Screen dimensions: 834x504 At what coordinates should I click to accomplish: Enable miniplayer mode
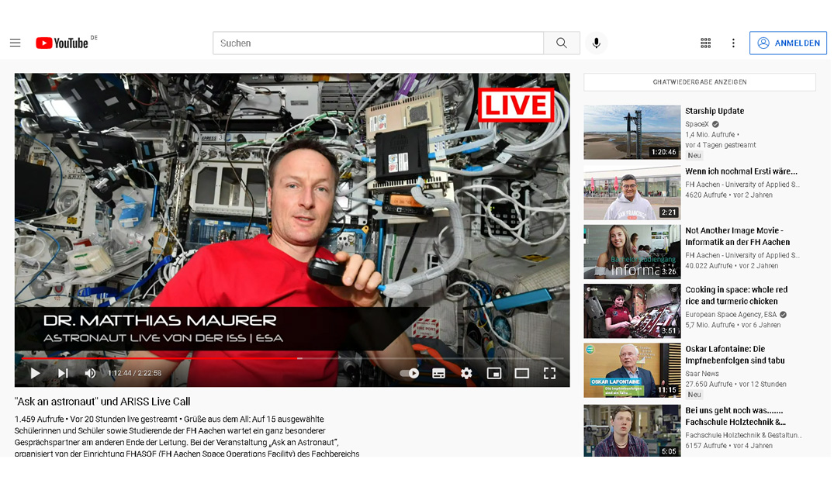pos(494,373)
